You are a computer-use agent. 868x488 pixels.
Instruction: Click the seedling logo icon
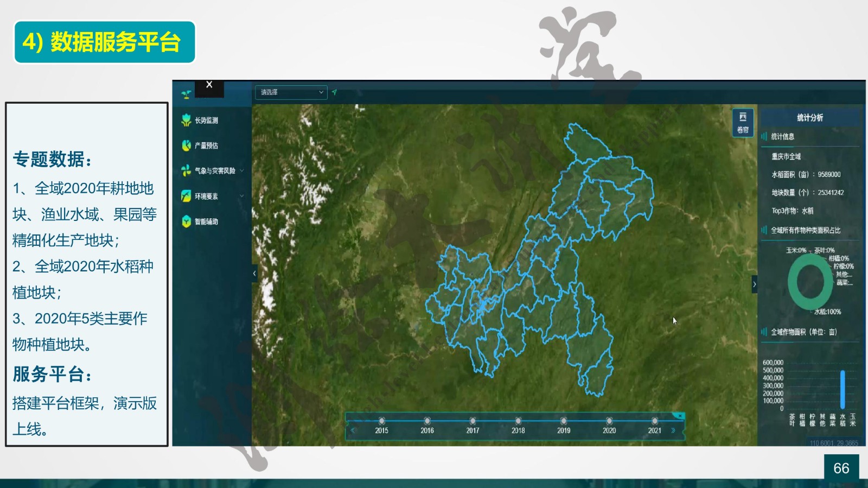tap(186, 94)
